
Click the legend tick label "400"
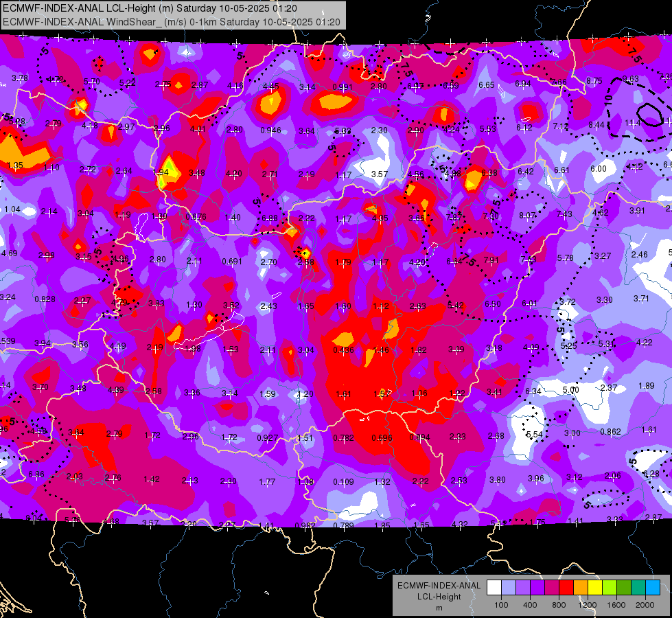click(x=530, y=605)
